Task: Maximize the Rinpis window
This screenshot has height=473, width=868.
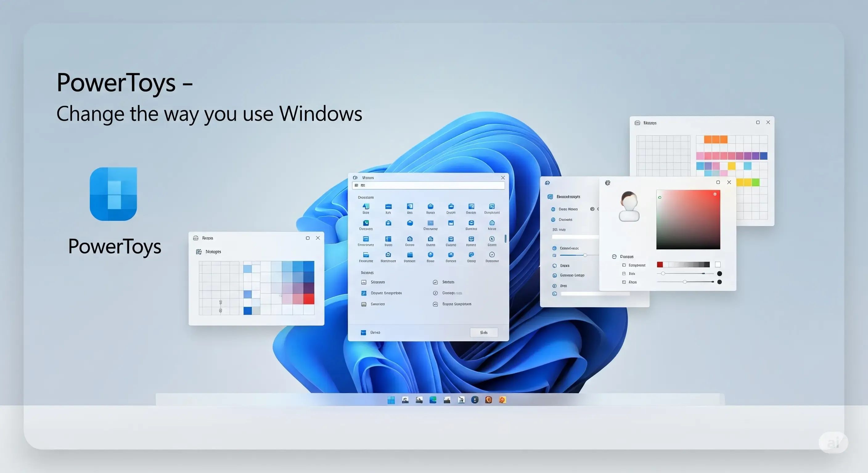Action: pos(308,238)
